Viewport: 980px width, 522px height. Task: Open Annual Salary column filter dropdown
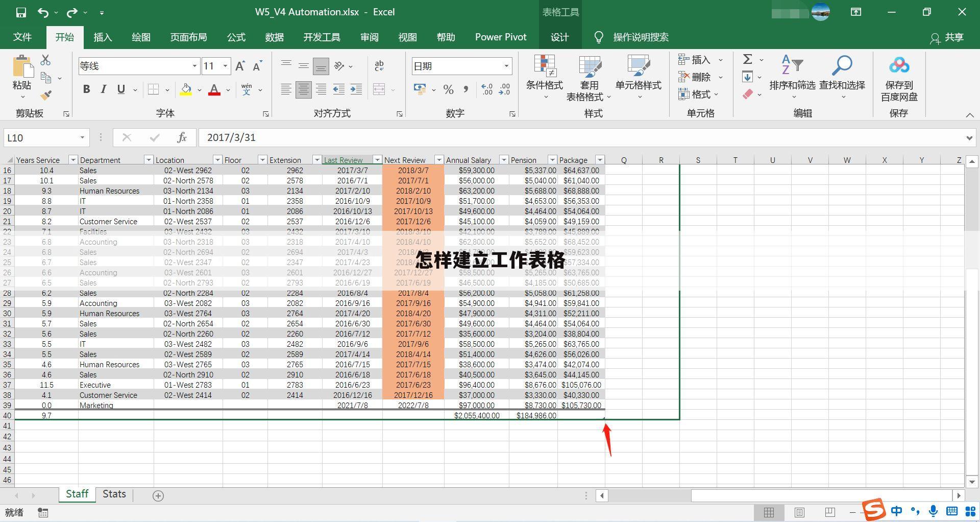click(x=503, y=160)
